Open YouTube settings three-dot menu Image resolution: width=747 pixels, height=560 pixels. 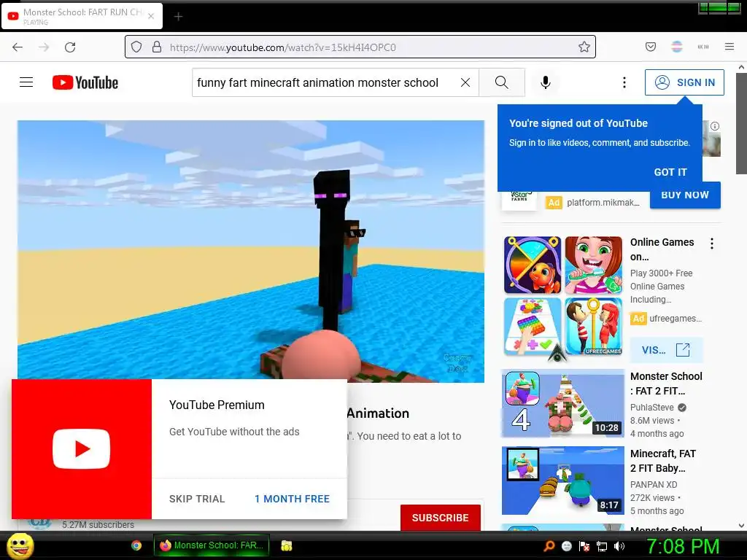[x=624, y=82]
